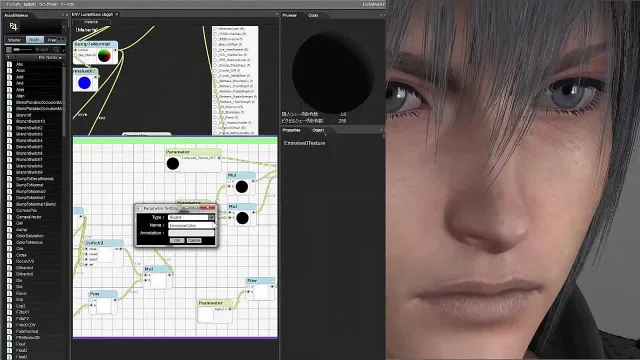
Task: Click file icon beside Acos
Action: pyautogui.click(x=9, y=71)
